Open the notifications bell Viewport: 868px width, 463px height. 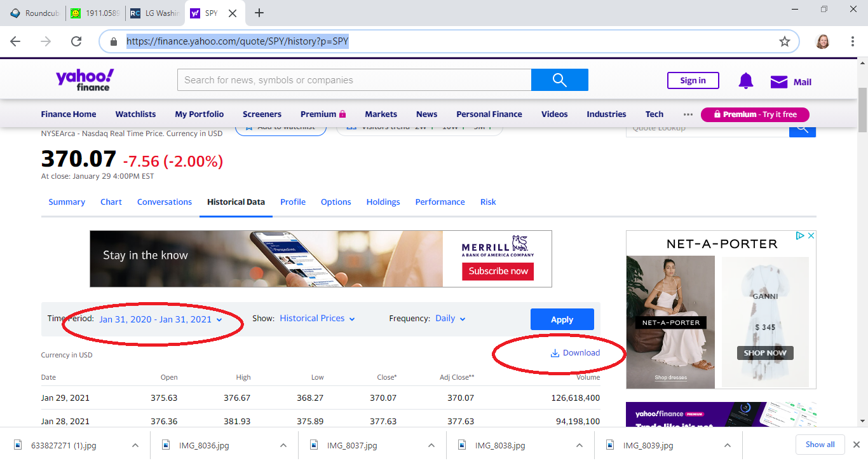point(745,81)
